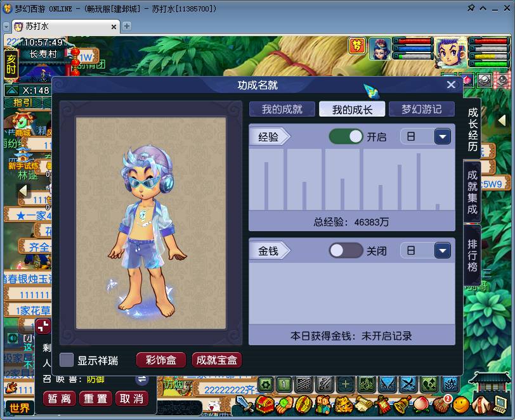Disable the 经验 recording toggle
The height and width of the screenshot is (420, 515).
pos(346,136)
